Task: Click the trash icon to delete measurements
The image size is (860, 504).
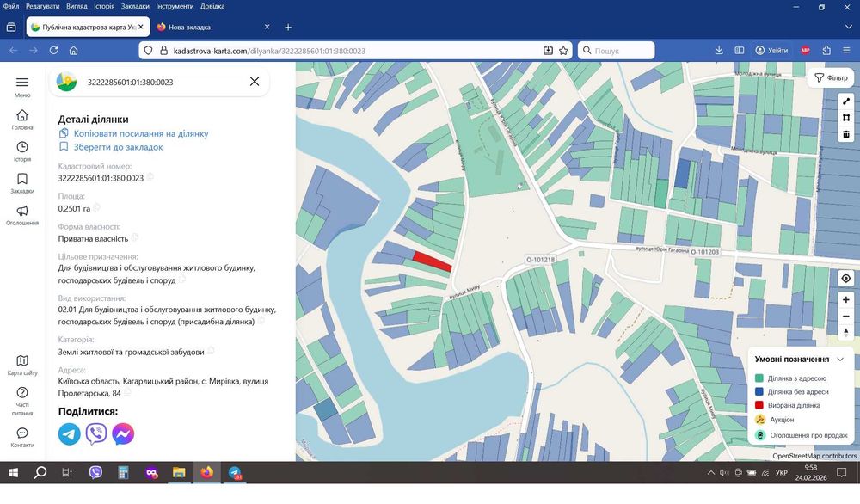Action: 846,134
